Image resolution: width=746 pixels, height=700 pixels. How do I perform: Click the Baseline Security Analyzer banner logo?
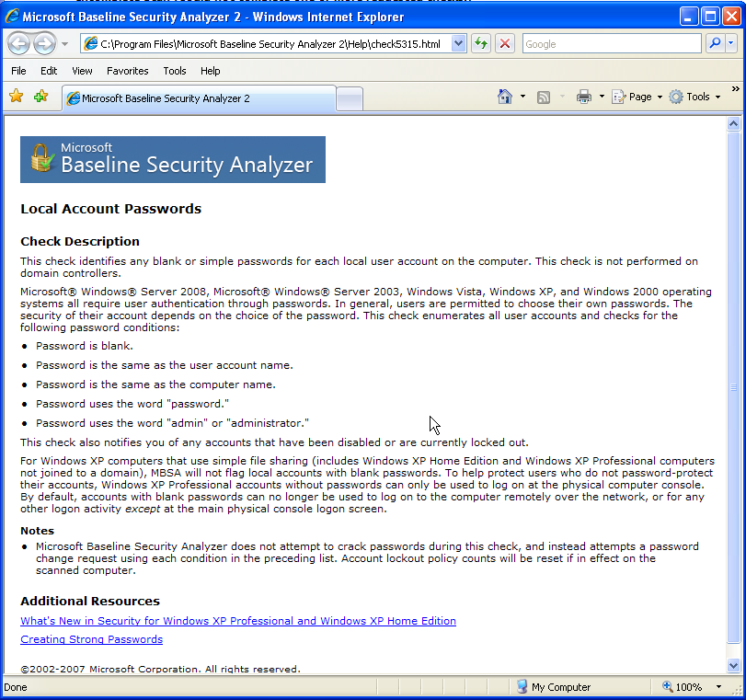[x=173, y=159]
